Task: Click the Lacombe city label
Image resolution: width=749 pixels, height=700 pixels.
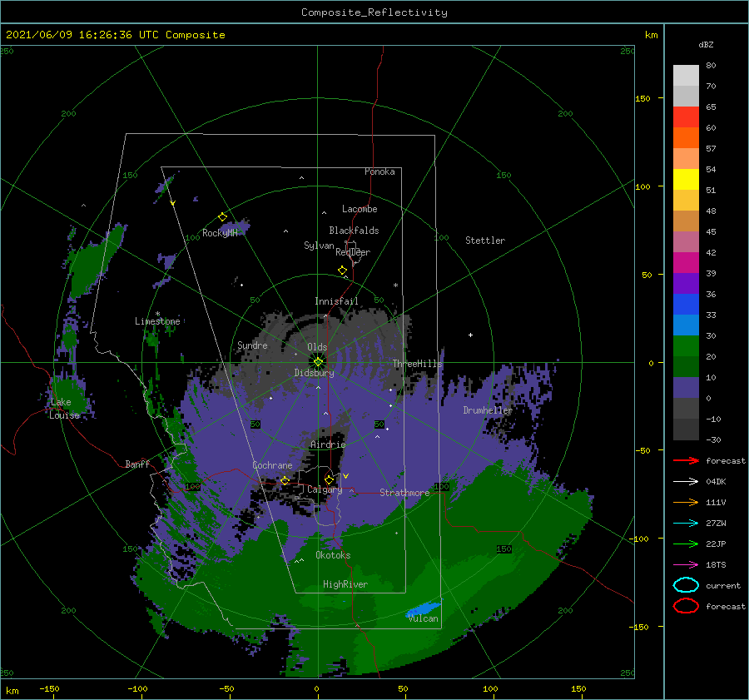Action: click(360, 209)
